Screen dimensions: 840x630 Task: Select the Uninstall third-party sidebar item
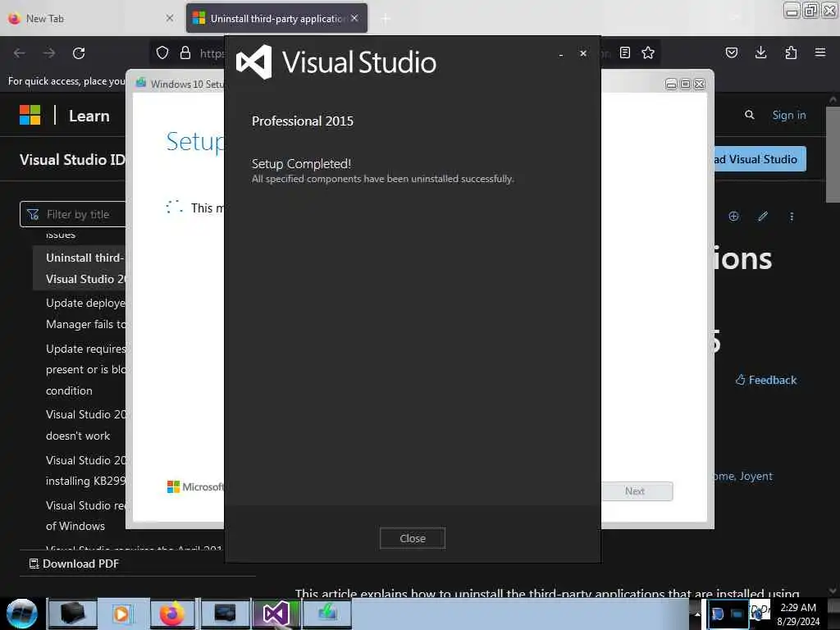(x=80, y=268)
